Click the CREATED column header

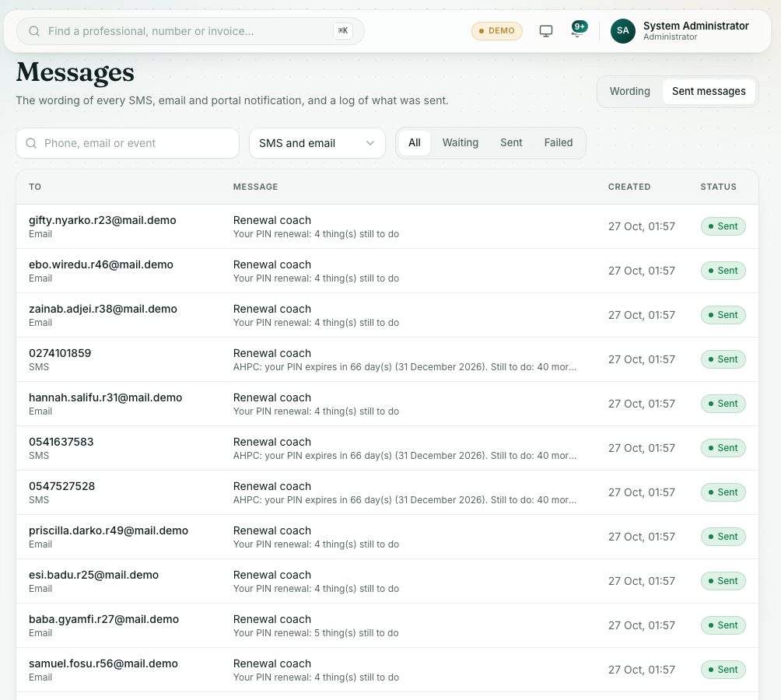point(629,187)
